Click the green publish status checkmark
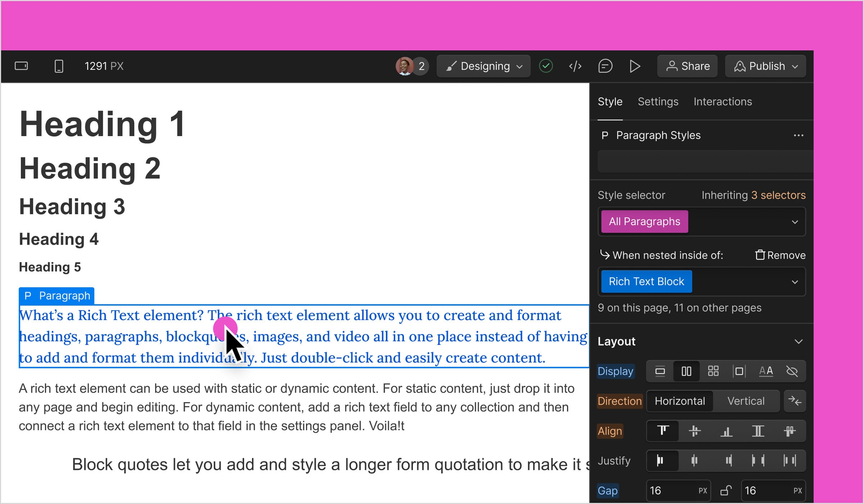864x504 pixels. coord(546,66)
